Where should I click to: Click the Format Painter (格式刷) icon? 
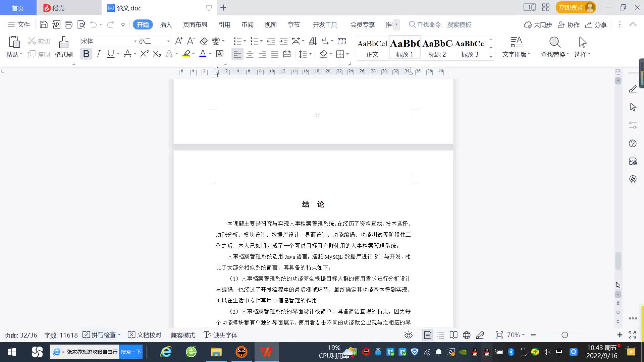click(63, 43)
